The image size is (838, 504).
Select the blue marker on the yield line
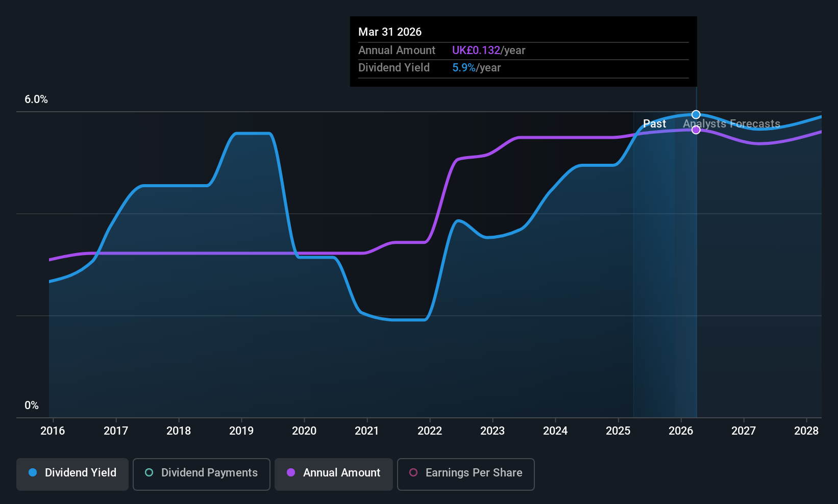(x=696, y=114)
